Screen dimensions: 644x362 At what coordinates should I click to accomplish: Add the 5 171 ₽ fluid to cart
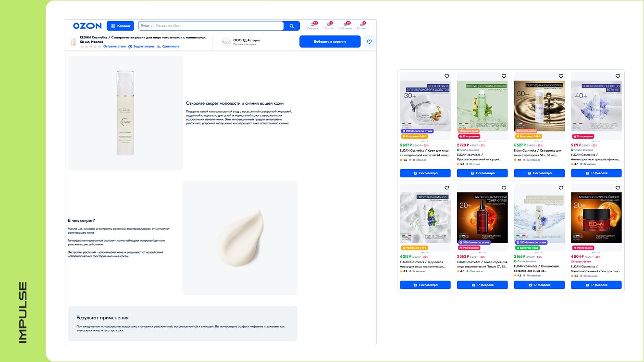point(596,173)
